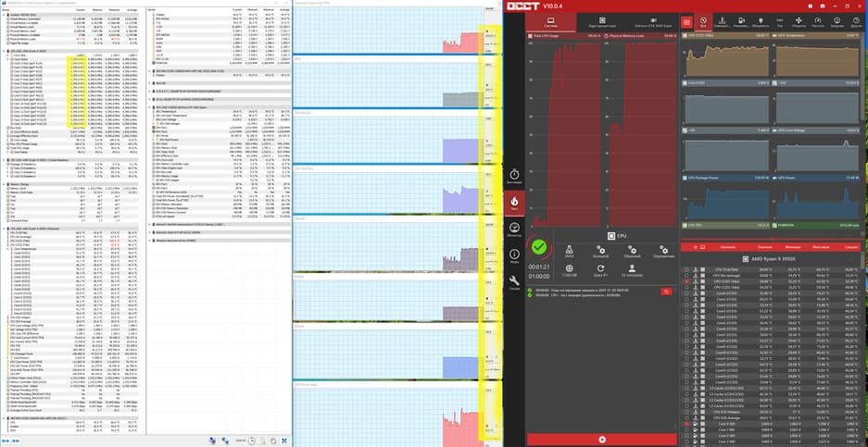868x447 pixels.
Task: Collapse the top System section in HWiNFO
Action: tap(4, 15)
